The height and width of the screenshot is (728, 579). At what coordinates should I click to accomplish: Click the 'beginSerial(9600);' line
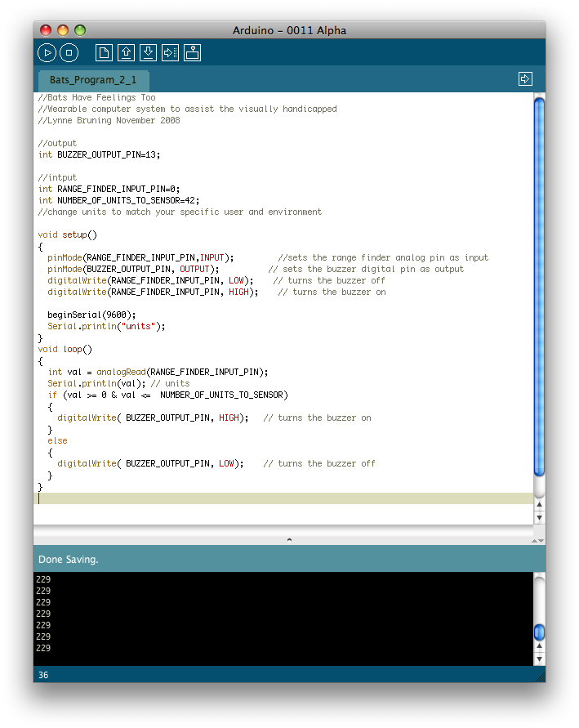click(x=91, y=315)
